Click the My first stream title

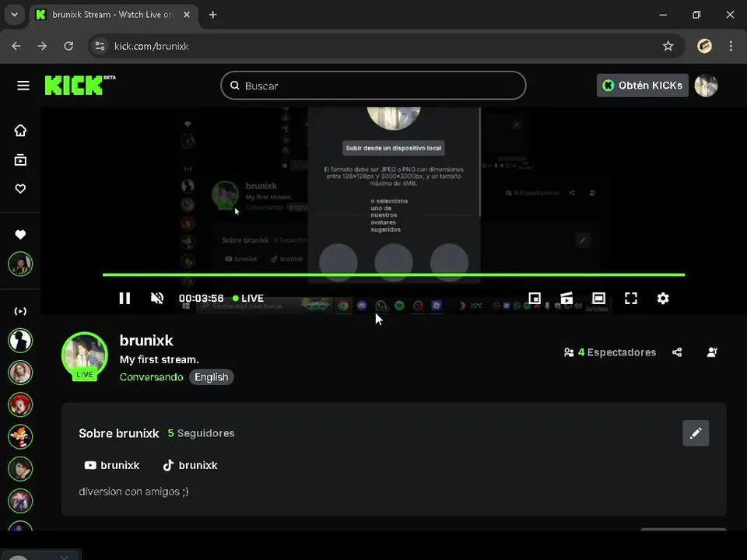159,359
